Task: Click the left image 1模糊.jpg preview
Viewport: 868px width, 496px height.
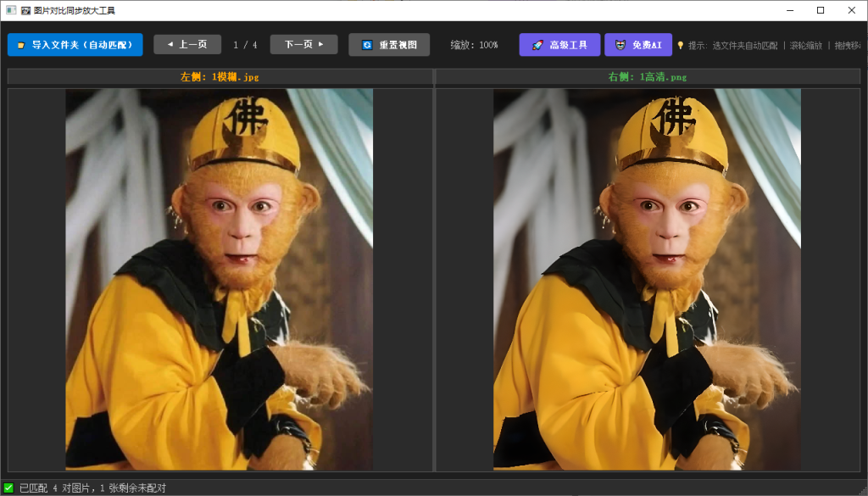Action: pos(220,280)
